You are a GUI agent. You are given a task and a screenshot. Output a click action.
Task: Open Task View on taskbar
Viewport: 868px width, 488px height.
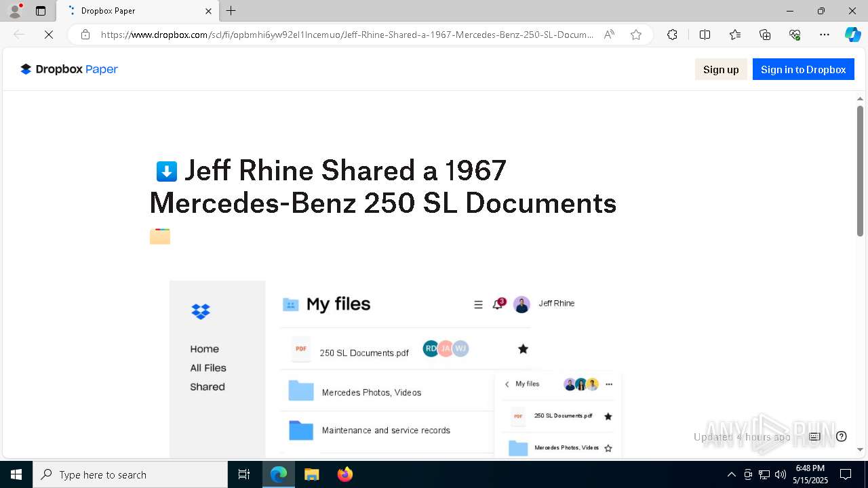pyautogui.click(x=244, y=474)
